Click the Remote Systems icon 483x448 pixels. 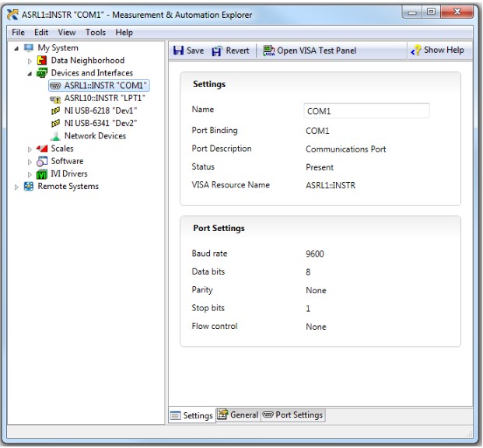pos(29,187)
